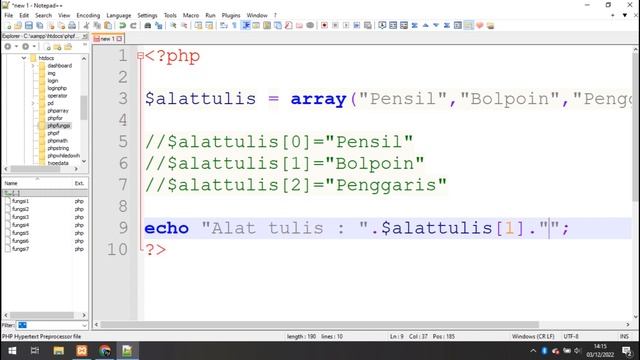Click the Function List toolbar icon

point(289,26)
